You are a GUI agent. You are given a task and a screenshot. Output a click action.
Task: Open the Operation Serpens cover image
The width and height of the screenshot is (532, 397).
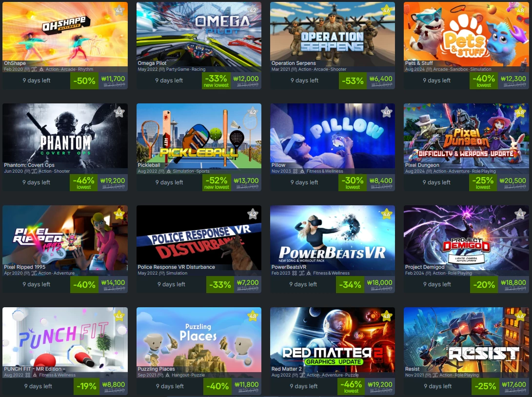click(x=333, y=34)
